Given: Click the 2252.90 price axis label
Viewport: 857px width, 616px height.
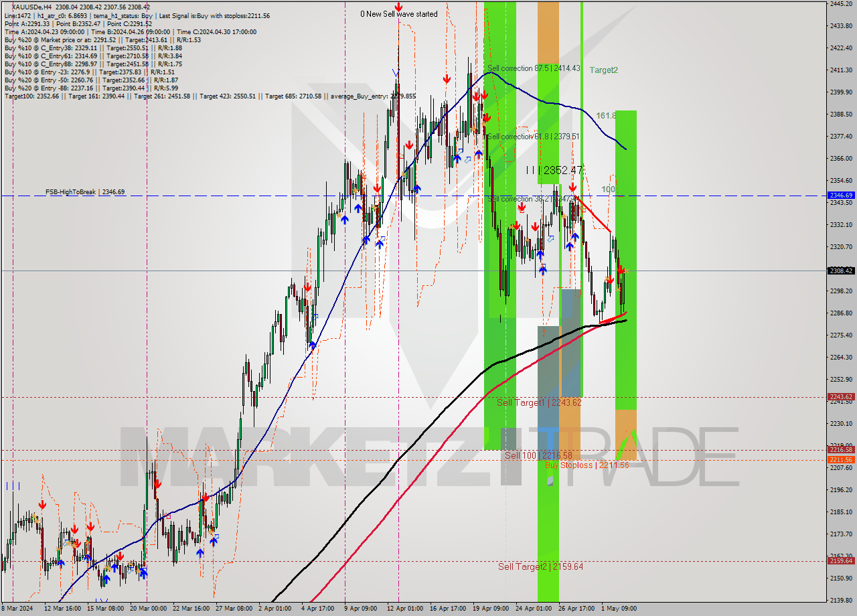Looking at the screenshot, I should coord(841,380).
